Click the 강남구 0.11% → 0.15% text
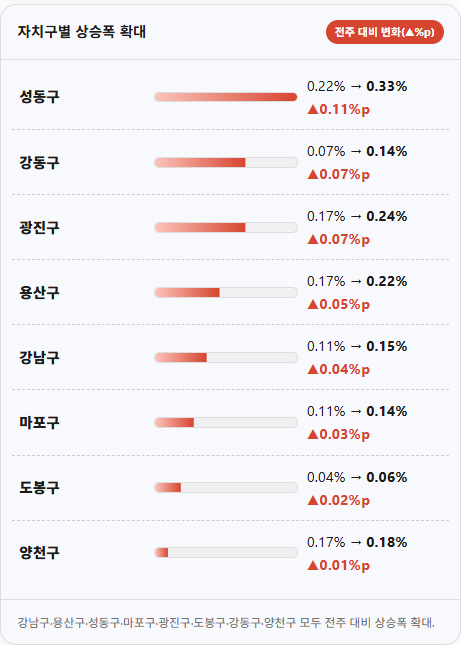The height and width of the screenshot is (645, 461). click(357, 346)
